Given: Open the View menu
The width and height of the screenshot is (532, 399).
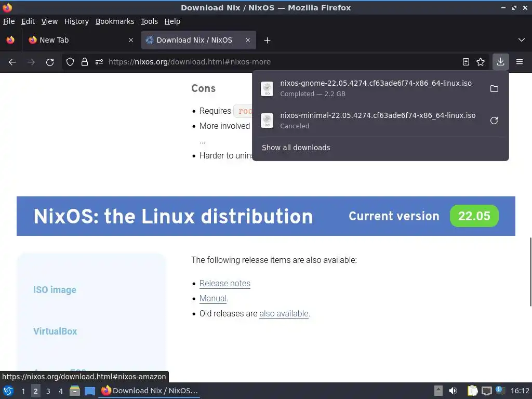Looking at the screenshot, I should [49, 21].
